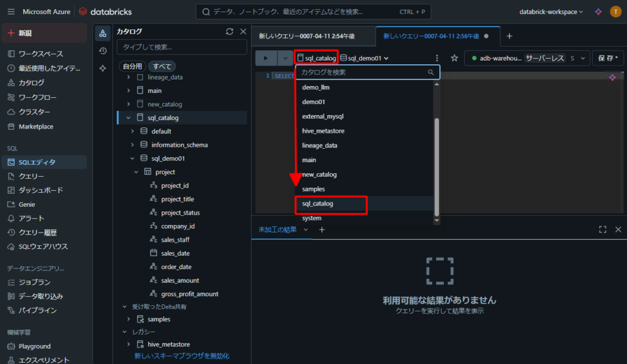Choose external_mysql in catalog list
This screenshot has height=364, width=627.
[365, 116]
